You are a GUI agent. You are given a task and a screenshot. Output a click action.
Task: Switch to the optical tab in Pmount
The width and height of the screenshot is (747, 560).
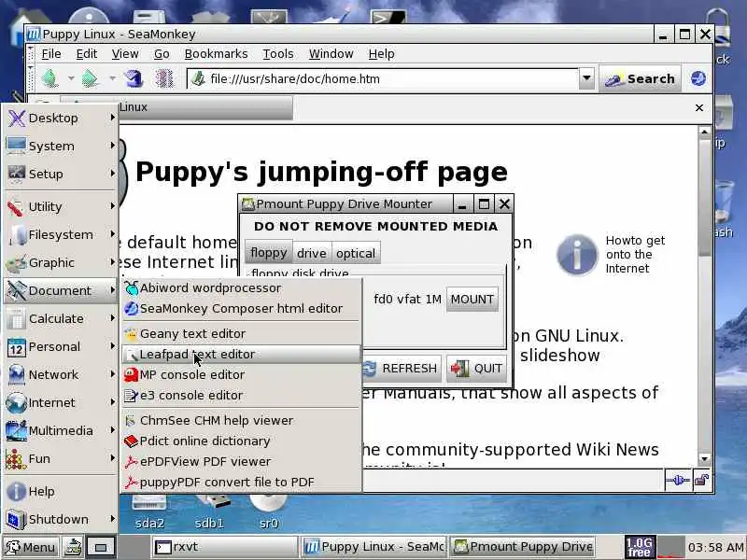[356, 253]
